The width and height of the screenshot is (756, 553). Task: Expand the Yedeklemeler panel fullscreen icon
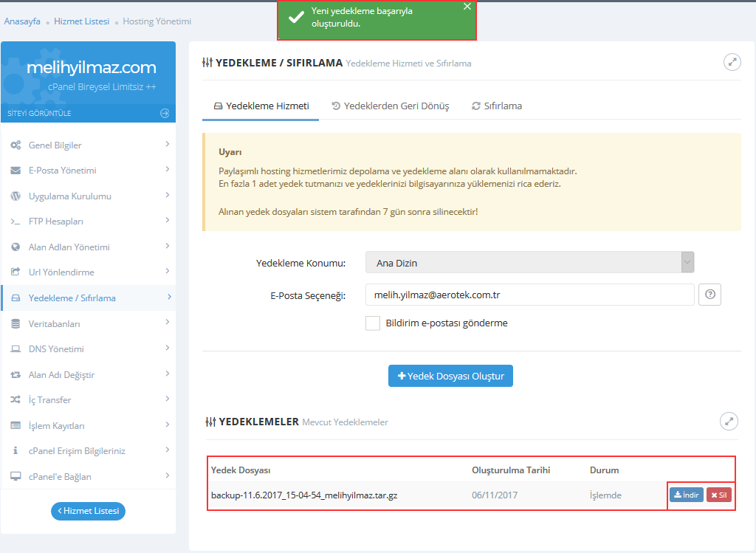coord(729,421)
